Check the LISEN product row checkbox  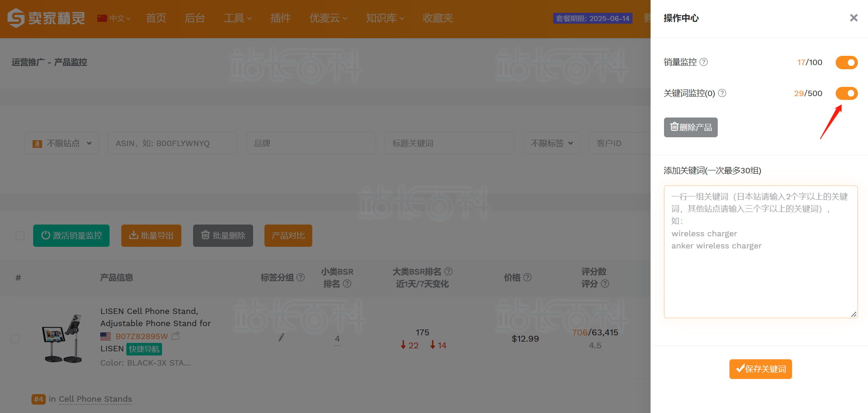pyautogui.click(x=16, y=338)
